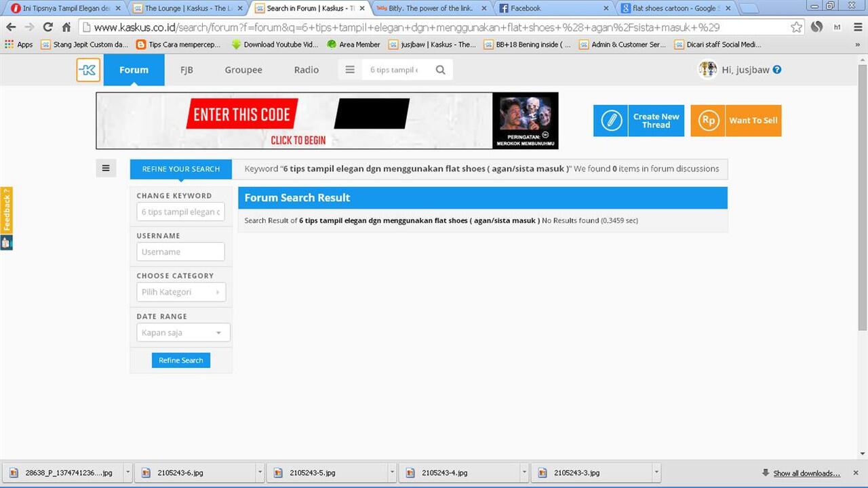Open Admin & Customer Ser bookmark
The width and height of the screenshot is (868, 488).
click(x=623, y=45)
